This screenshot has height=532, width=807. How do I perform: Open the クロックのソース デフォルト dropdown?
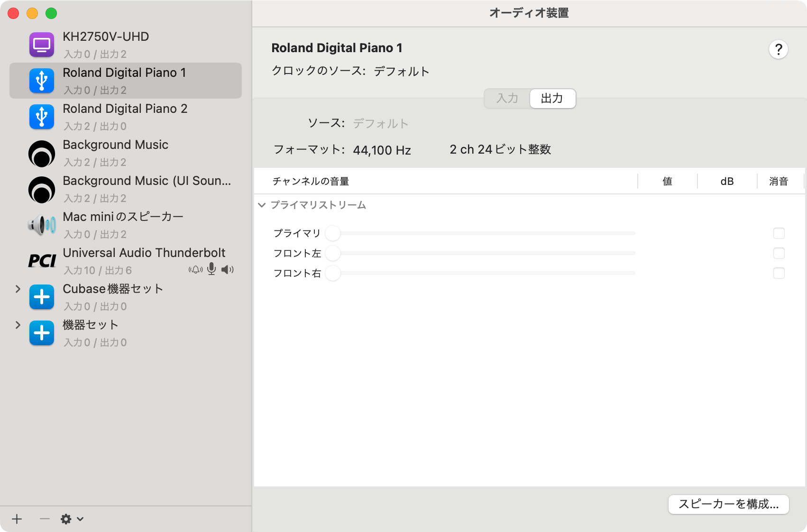402,71
